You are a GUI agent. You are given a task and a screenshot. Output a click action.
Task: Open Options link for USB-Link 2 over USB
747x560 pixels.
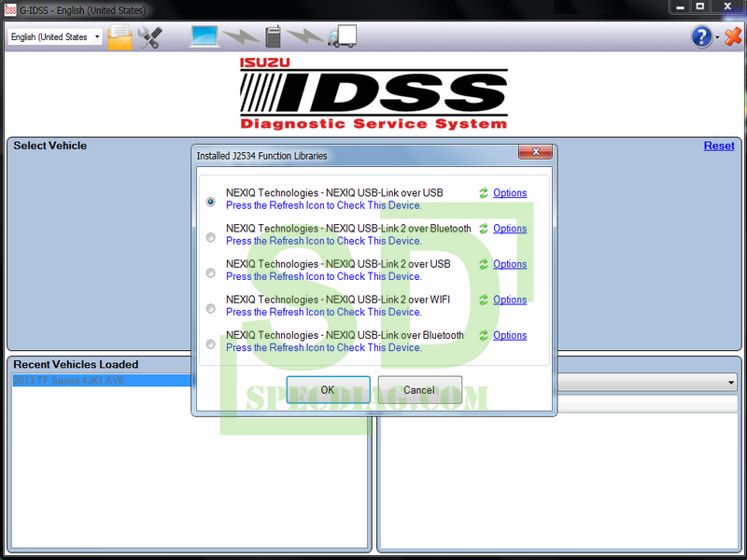point(510,264)
